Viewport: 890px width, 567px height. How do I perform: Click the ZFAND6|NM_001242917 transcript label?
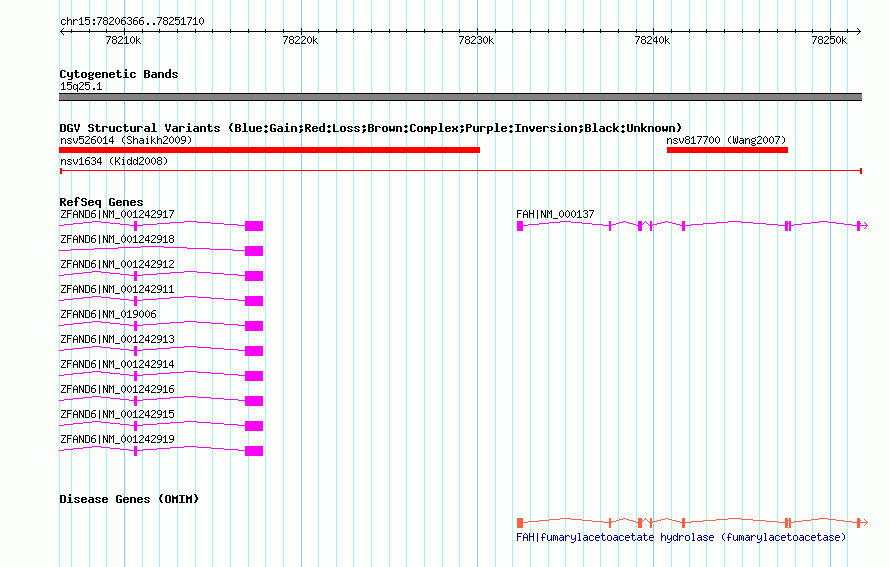tap(117, 214)
